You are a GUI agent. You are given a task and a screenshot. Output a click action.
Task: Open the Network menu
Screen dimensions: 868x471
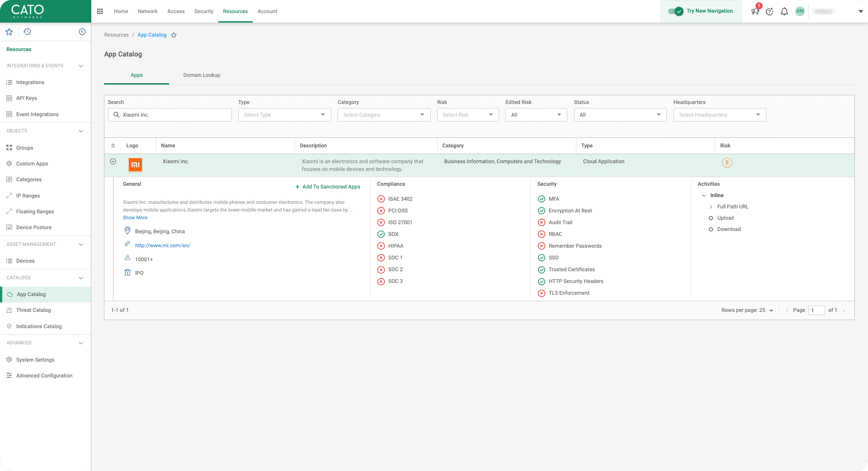point(147,11)
